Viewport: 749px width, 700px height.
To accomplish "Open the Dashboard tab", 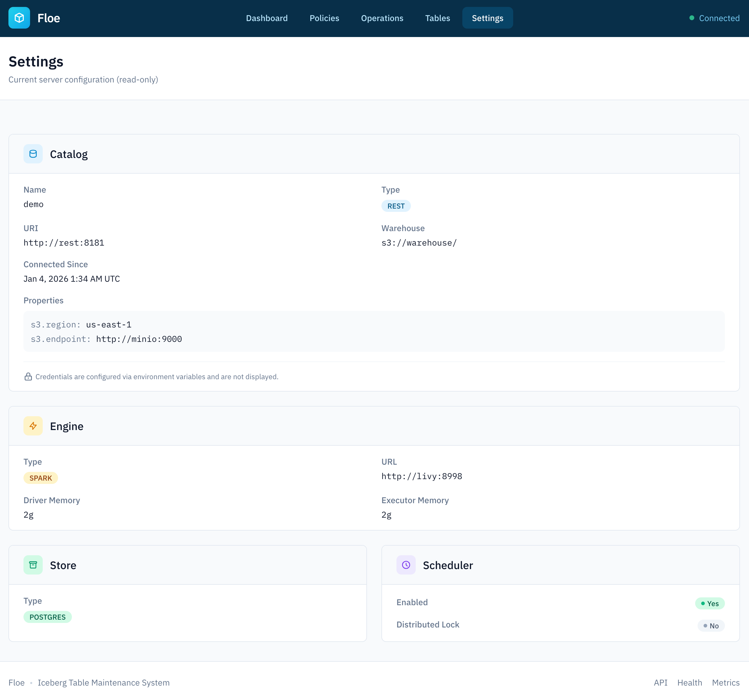I will click(267, 18).
